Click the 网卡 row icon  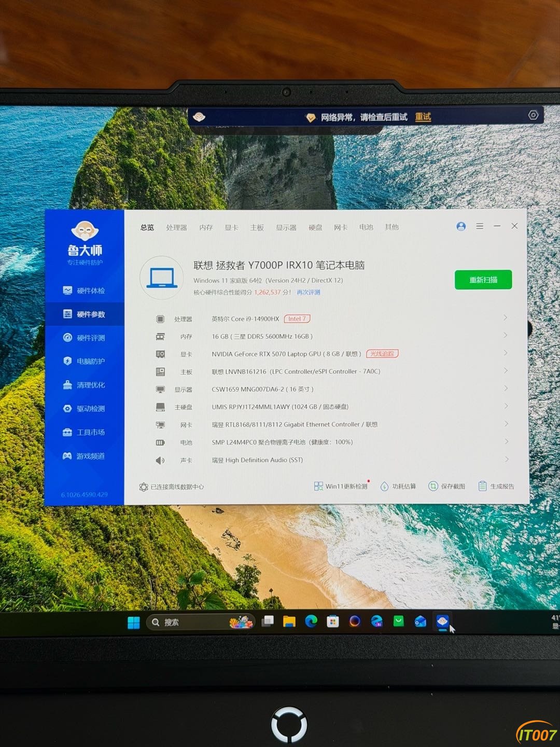tap(160, 425)
